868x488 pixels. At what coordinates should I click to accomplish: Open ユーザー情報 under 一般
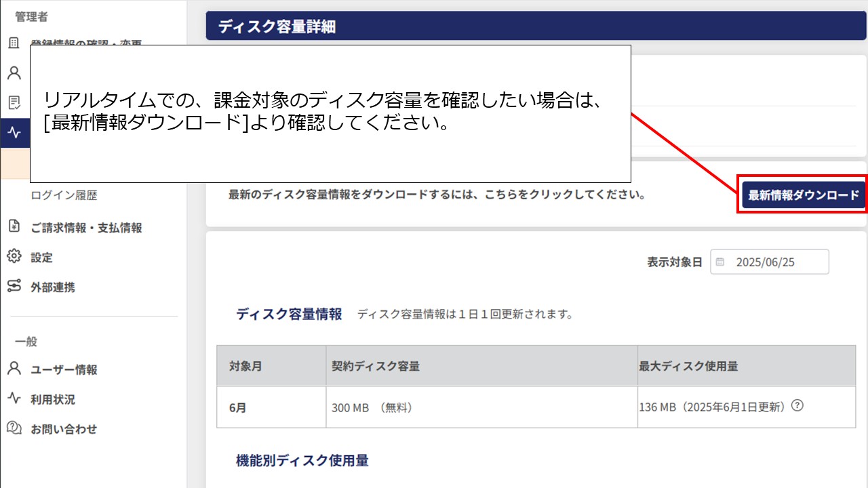(64, 369)
